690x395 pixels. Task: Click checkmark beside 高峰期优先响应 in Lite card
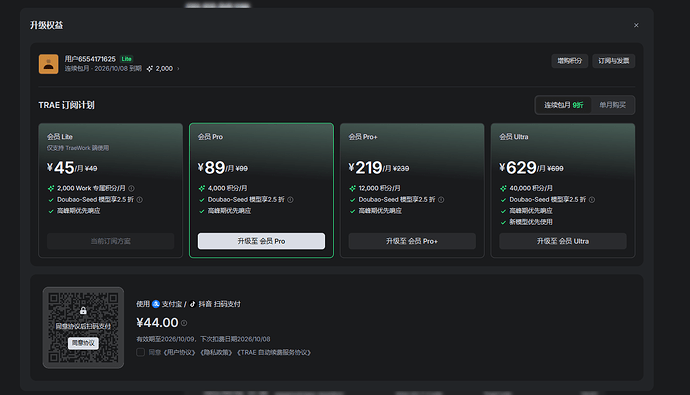pos(51,211)
